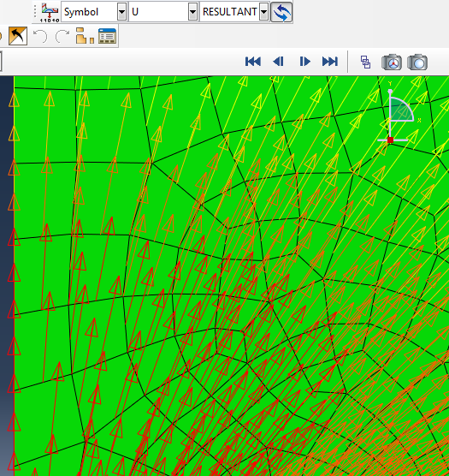Step to the next frame

point(304,62)
